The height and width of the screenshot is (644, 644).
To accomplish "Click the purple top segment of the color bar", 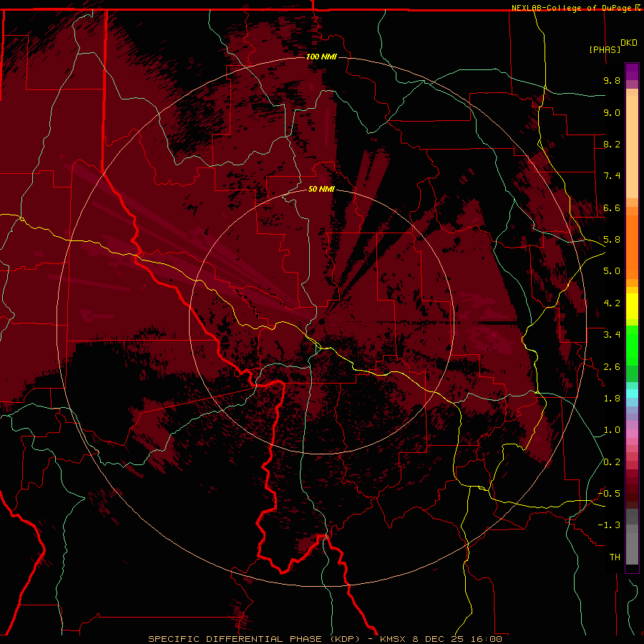I will [632, 72].
